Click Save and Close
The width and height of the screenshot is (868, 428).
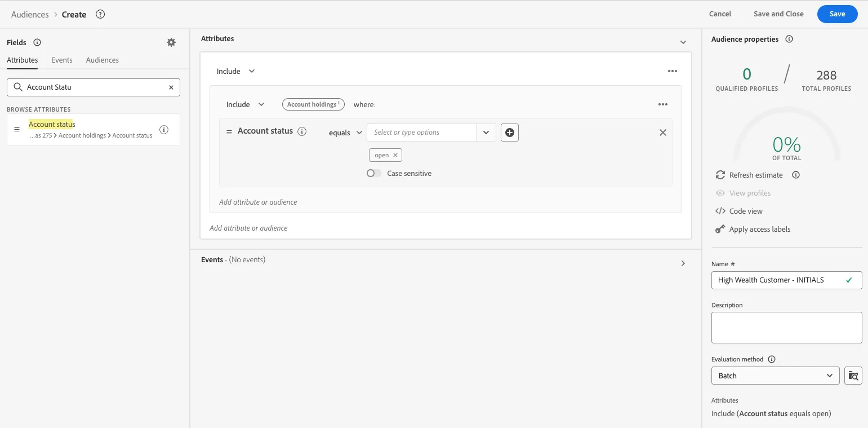(778, 14)
